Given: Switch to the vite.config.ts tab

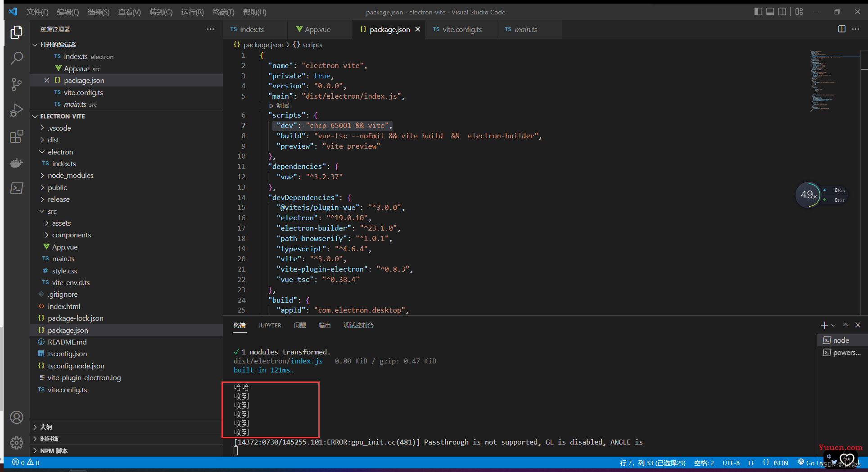Looking at the screenshot, I should pyautogui.click(x=461, y=29).
